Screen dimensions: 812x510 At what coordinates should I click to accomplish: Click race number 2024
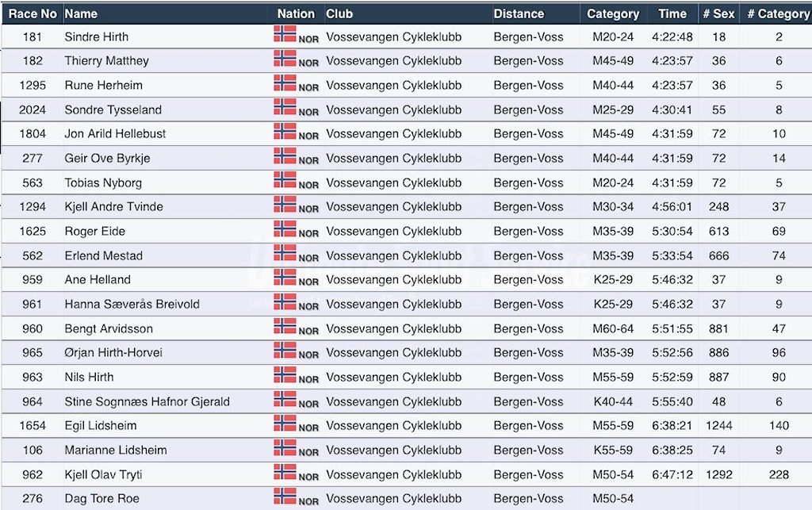point(32,109)
